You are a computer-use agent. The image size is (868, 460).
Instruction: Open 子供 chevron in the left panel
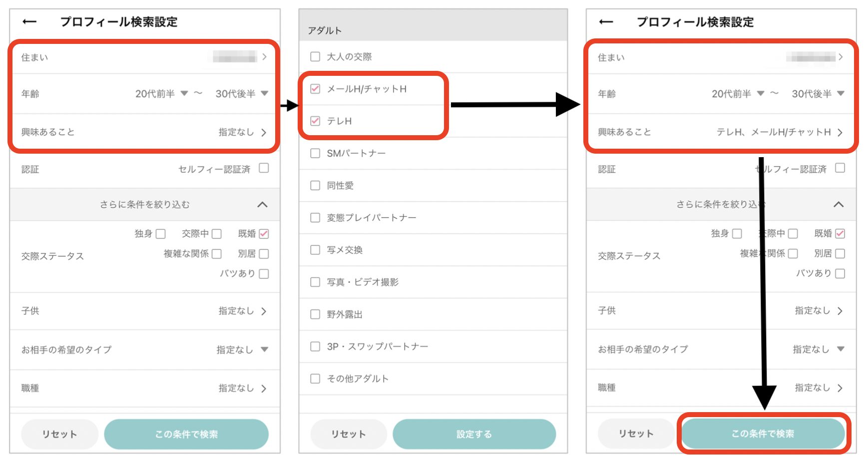(264, 311)
